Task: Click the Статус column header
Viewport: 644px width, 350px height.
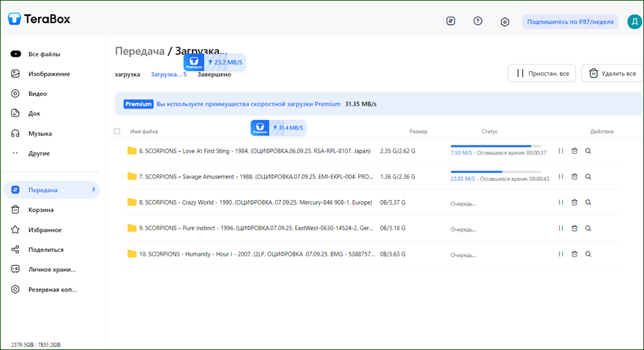Action: coord(490,132)
